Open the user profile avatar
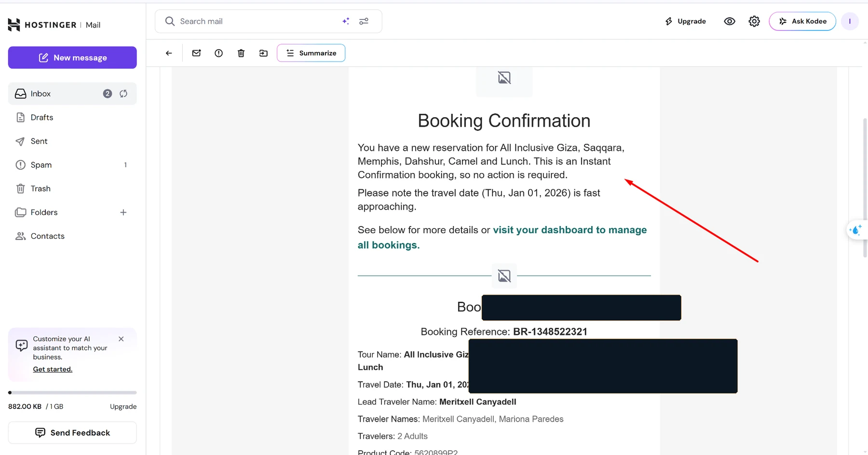Screen dimensions: 868x455 850,21
